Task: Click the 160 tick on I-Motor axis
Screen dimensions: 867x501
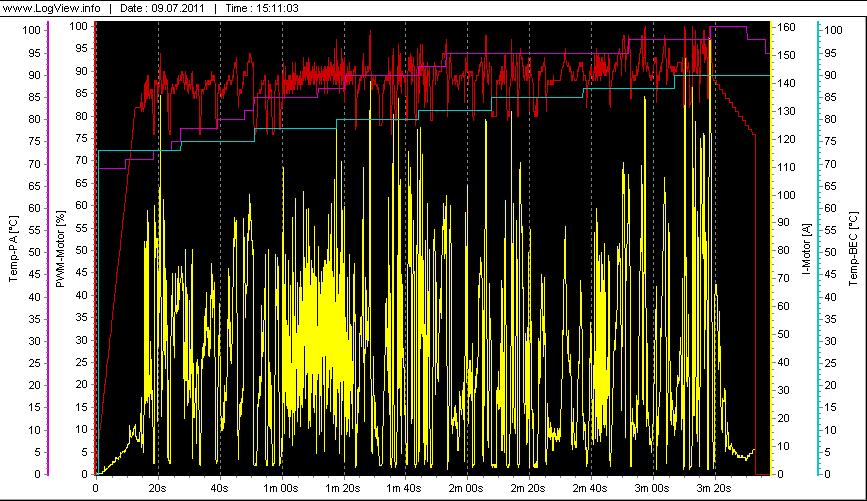Action: click(786, 27)
